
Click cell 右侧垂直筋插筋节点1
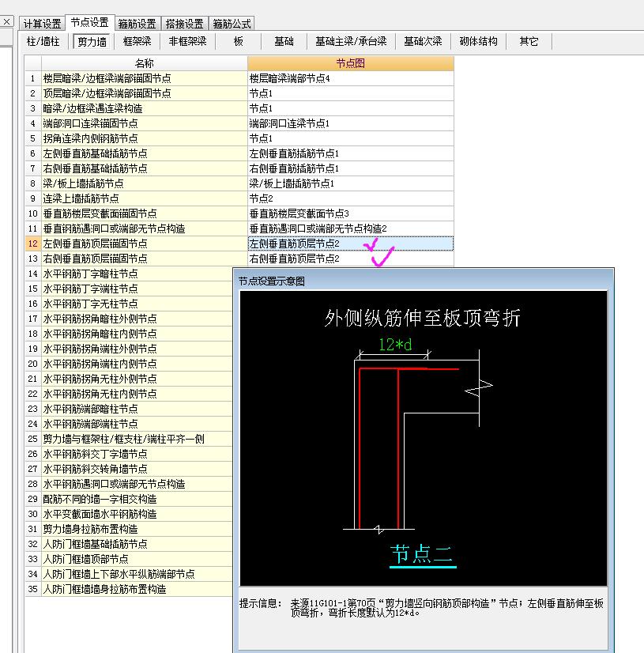pyautogui.click(x=351, y=168)
